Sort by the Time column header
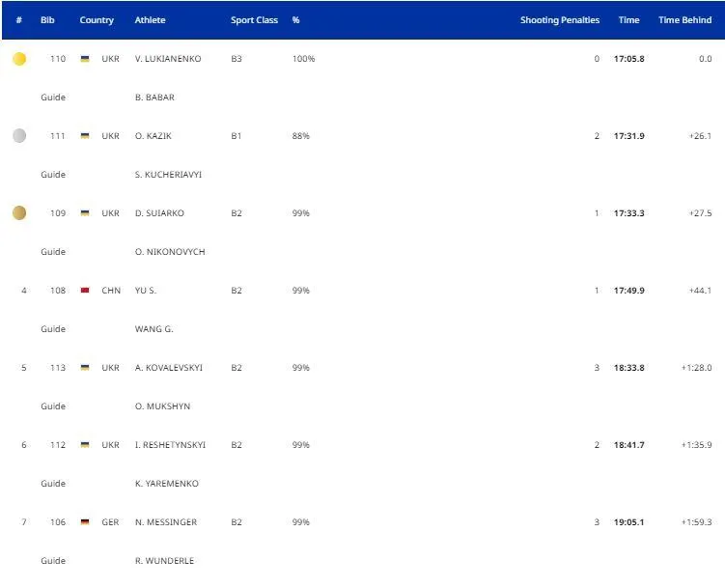The height and width of the screenshot is (588, 725). point(628,20)
